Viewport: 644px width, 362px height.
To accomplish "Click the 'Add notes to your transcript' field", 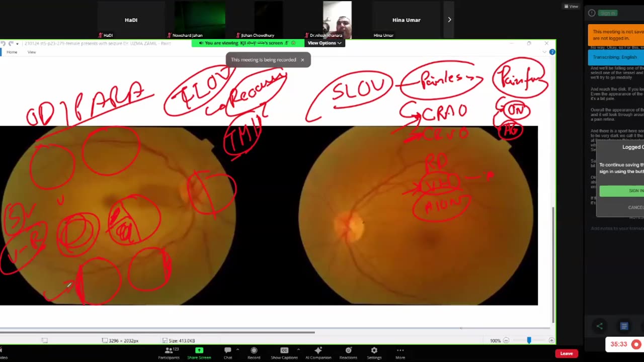I will [x=617, y=229].
